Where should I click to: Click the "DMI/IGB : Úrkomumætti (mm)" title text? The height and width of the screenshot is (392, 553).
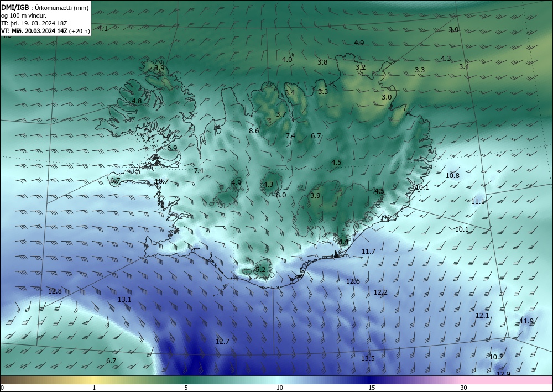45,8
